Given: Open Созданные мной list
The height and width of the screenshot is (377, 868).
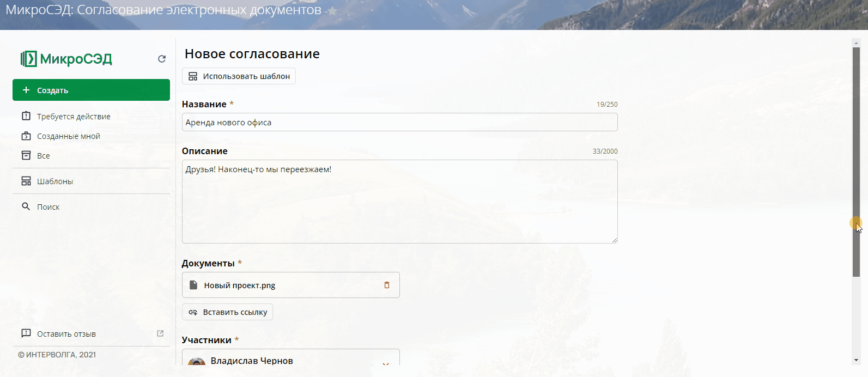Looking at the screenshot, I should click(69, 136).
